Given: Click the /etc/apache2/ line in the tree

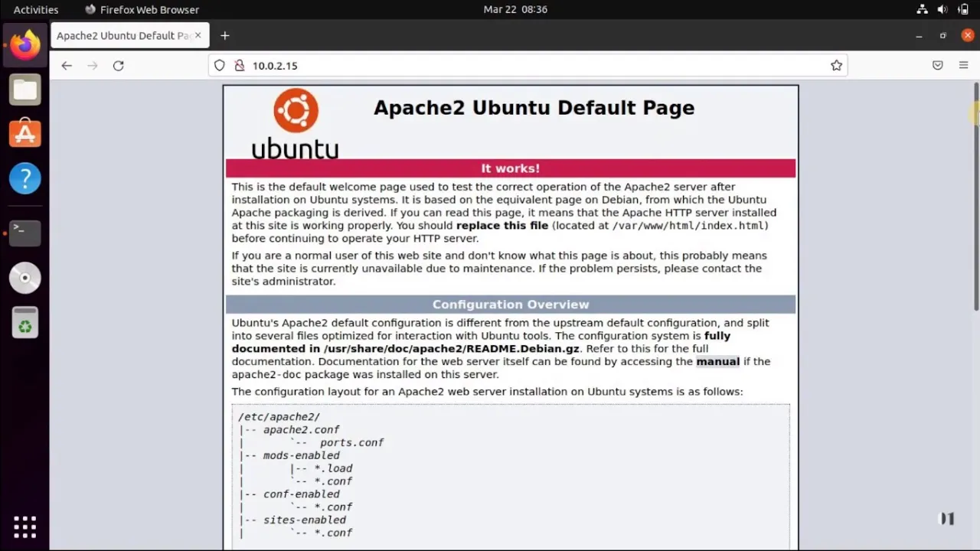Looking at the screenshot, I should 279,417.
